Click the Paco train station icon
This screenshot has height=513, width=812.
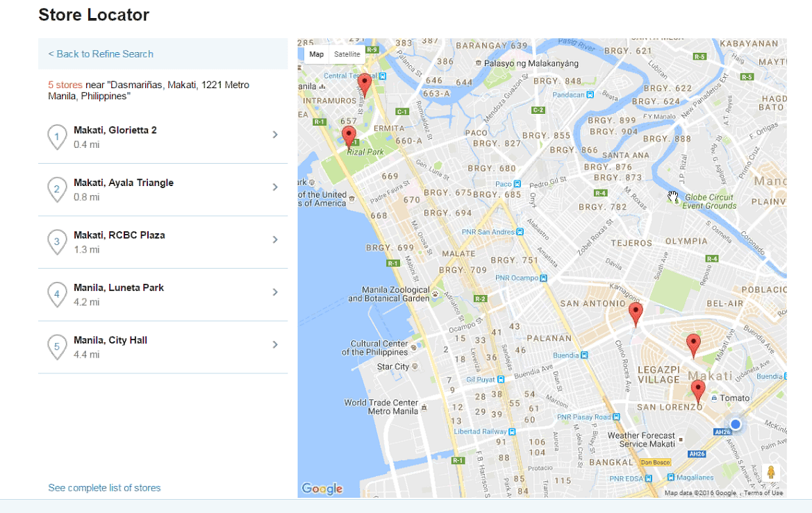(517, 184)
